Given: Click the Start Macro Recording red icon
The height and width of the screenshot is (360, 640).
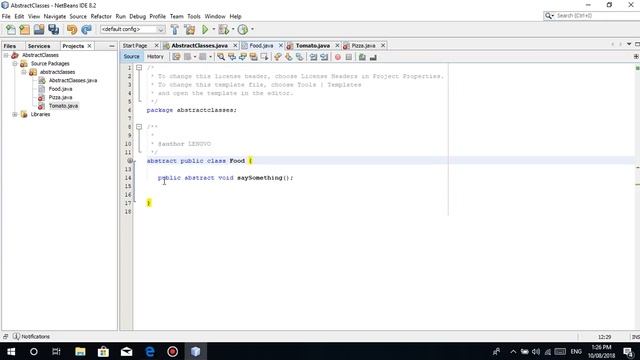Looking at the screenshot, I should 338,57.
